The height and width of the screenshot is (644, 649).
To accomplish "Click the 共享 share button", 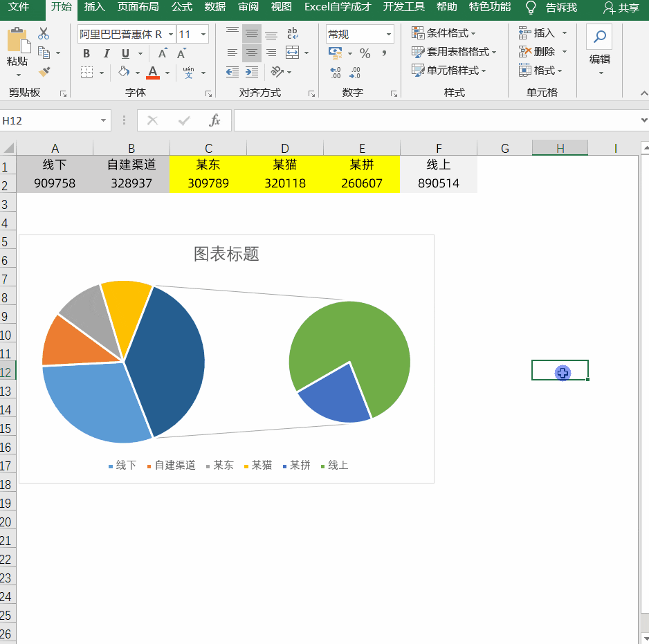I will (x=621, y=8).
